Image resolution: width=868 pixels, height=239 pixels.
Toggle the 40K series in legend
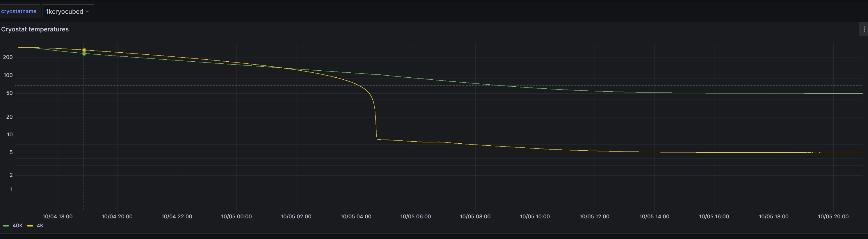(x=17, y=226)
